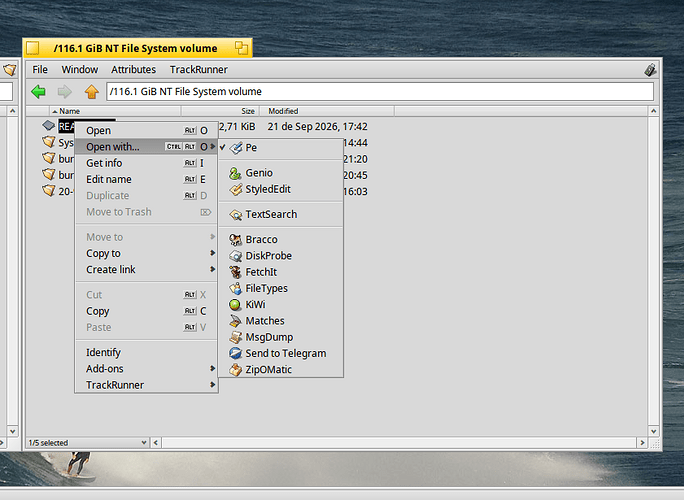Click the Genio snake icon
Screen dimensions: 684x500
point(236,173)
